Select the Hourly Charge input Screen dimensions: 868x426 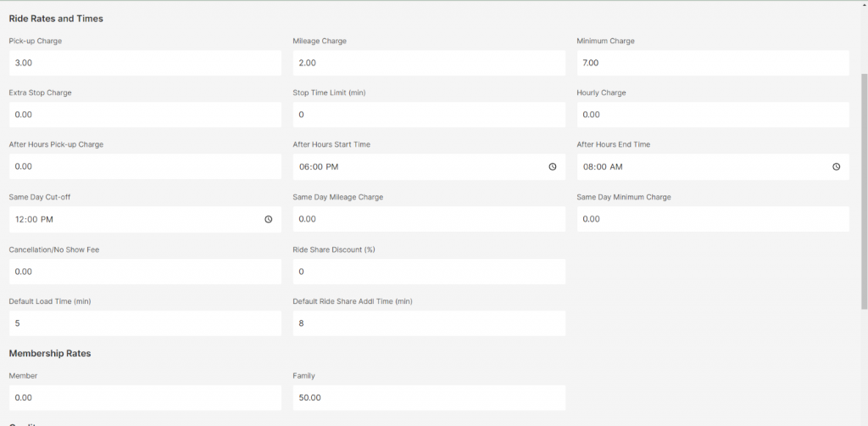pyautogui.click(x=713, y=115)
